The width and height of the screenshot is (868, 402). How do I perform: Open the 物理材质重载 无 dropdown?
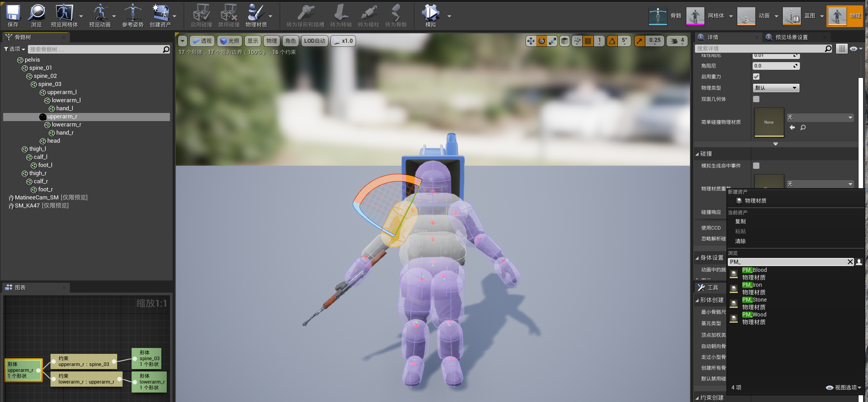pos(820,184)
